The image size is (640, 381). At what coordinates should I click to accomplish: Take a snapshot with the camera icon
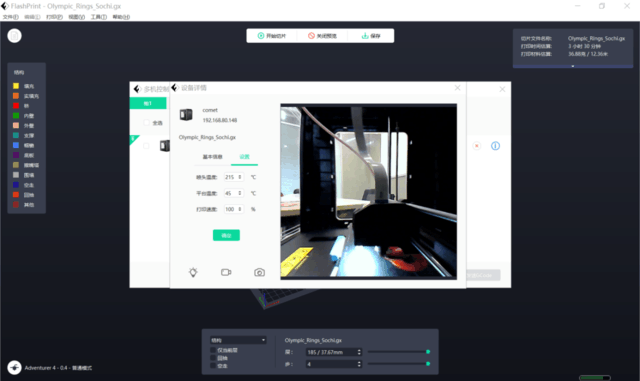tap(259, 272)
